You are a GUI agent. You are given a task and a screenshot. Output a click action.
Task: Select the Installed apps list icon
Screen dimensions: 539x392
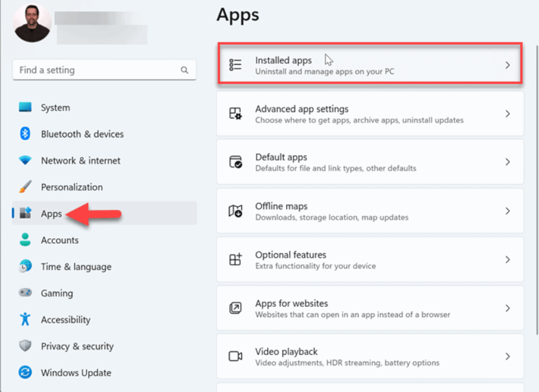tap(236, 64)
